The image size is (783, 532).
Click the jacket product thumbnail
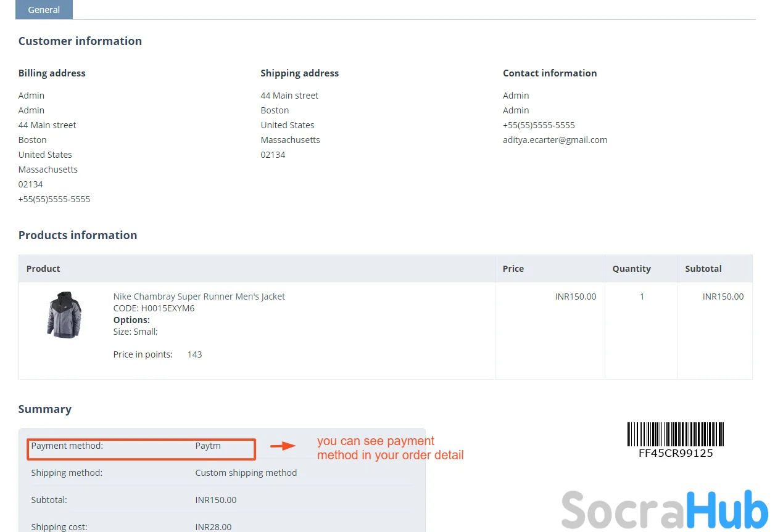click(64, 314)
